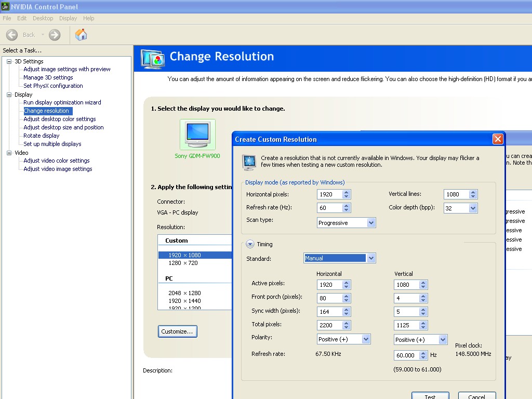Open Vertical polarity dropdown
The width and height of the screenshot is (532, 399).
[x=443, y=340]
